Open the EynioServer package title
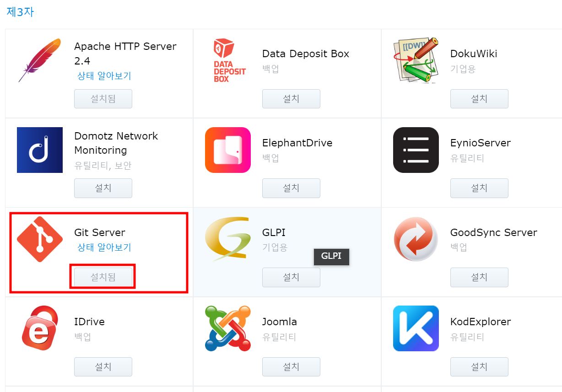 coord(481,143)
